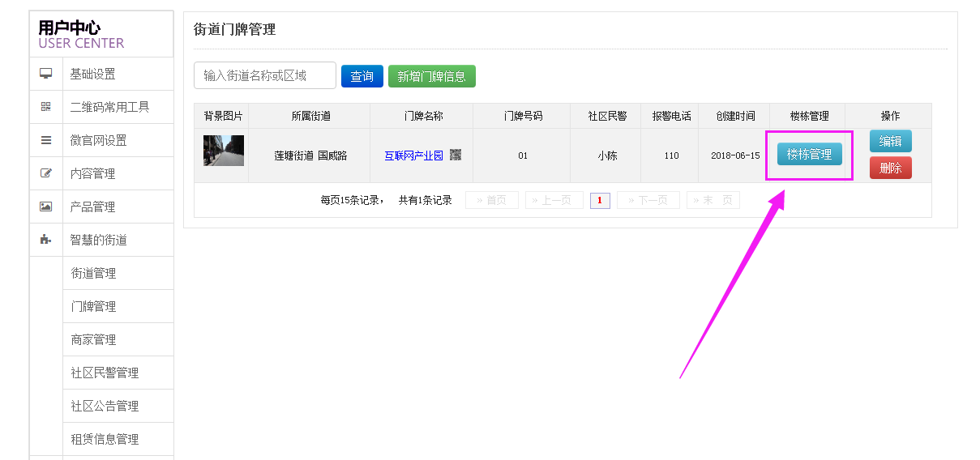Go to 门牌管理 submenu item
Screen dimensions: 980x460
(118, 306)
